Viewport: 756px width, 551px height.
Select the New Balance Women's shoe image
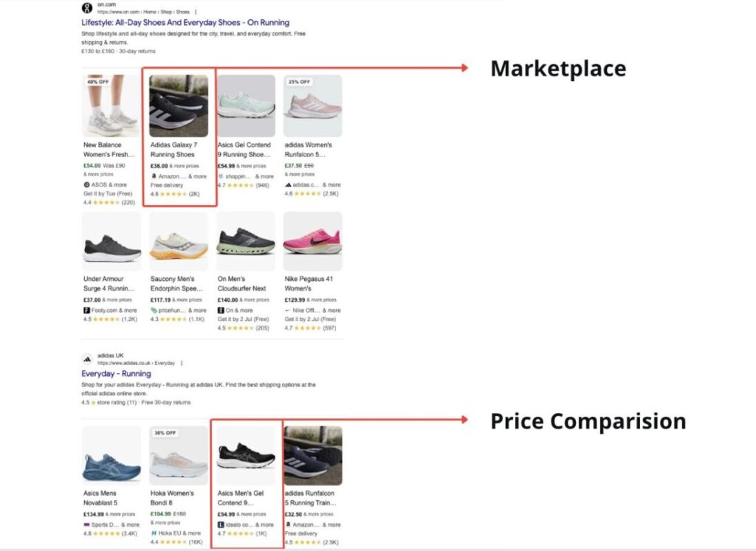(x=111, y=105)
